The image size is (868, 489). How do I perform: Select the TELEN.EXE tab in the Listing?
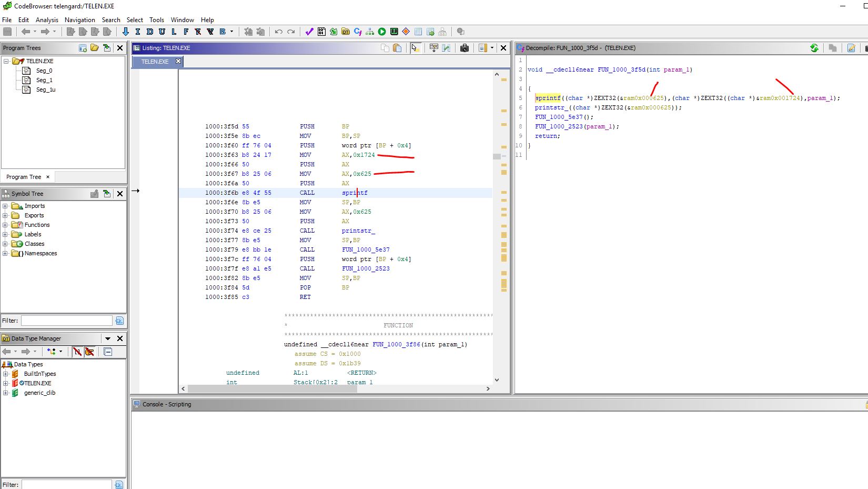155,62
